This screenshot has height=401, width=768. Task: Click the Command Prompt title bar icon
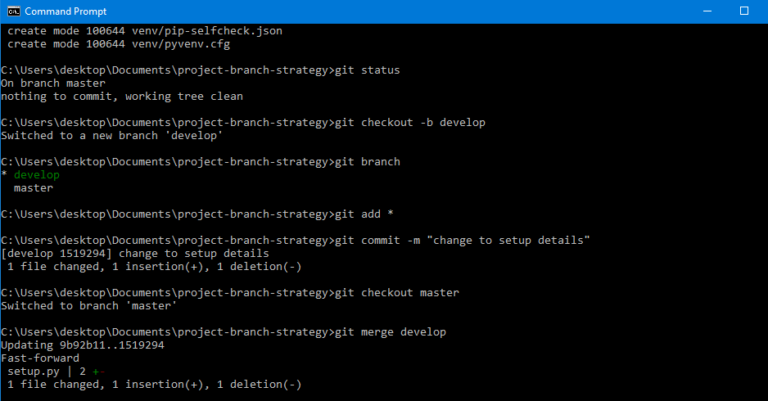(12, 11)
